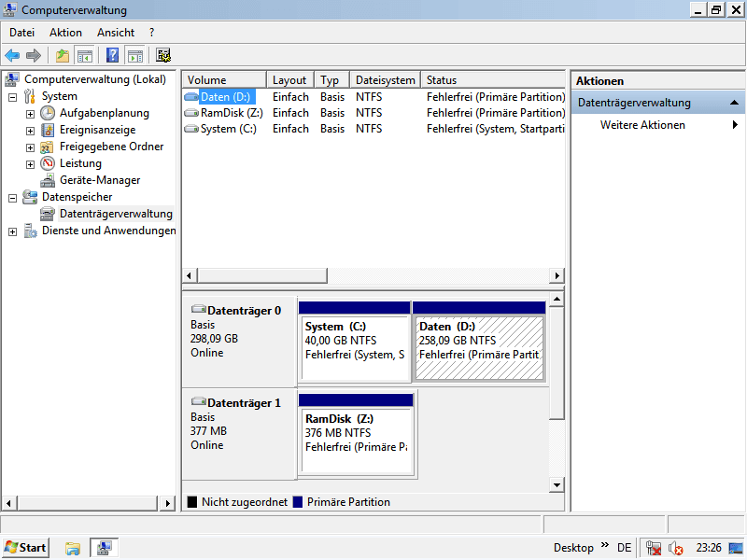Image resolution: width=747 pixels, height=560 pixels.
Task: Collapse the Datenspeicher node
Action: coord(13,198)
